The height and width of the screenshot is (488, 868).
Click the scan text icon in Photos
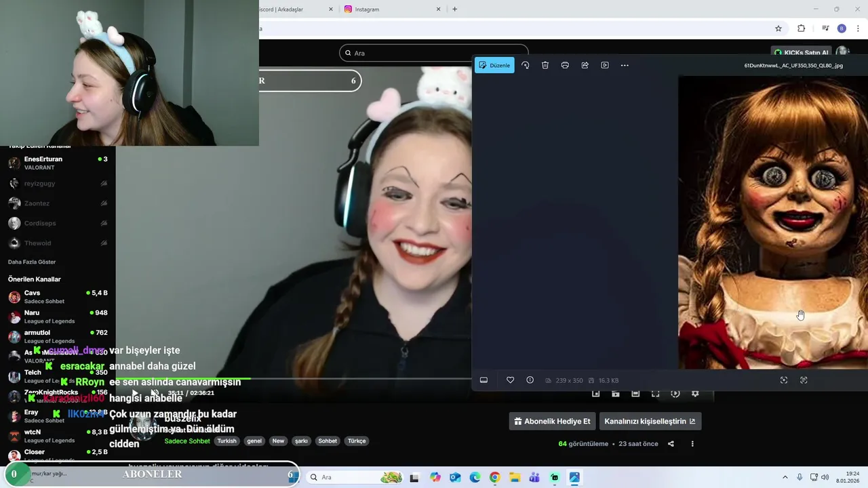point(804,380)
